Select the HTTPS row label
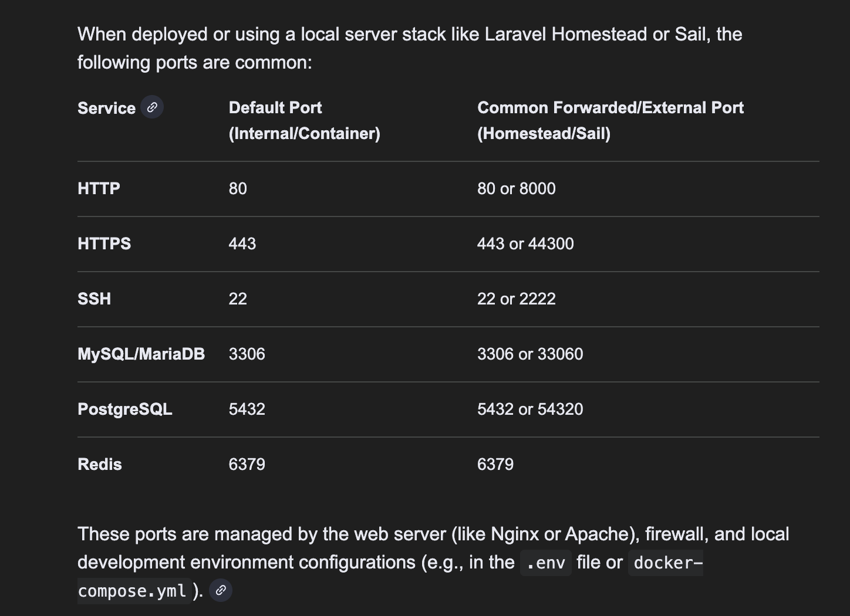The width and height of the screenshot is (850, 616). 104,243
